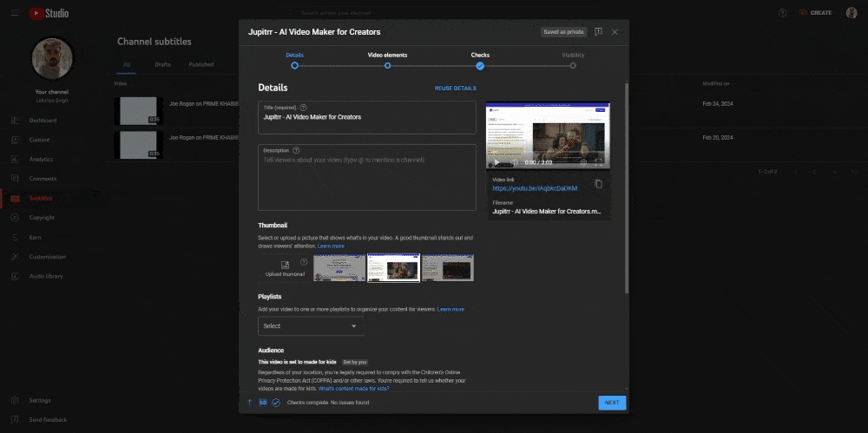Viewport: 868px width, 433px height.
Task: Click Checks complete. No issues found text
Action: (x=328, y=403)
